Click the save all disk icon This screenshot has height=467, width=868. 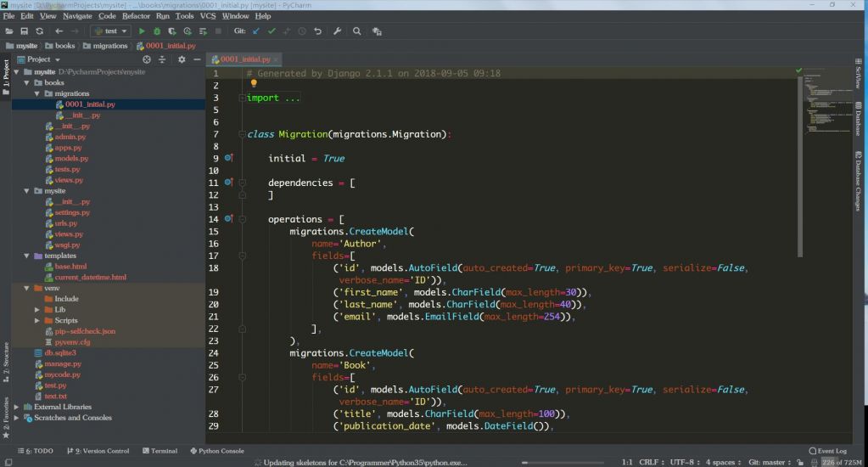25,31
